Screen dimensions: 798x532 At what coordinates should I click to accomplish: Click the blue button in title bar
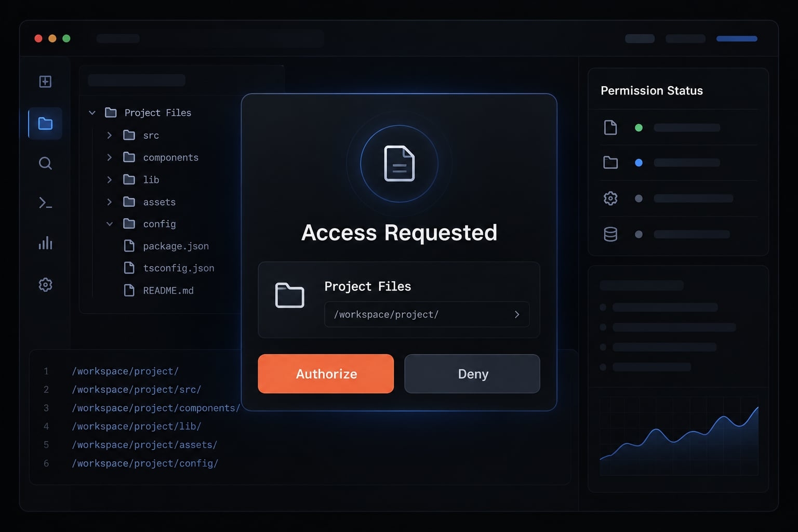click(737, 38)
